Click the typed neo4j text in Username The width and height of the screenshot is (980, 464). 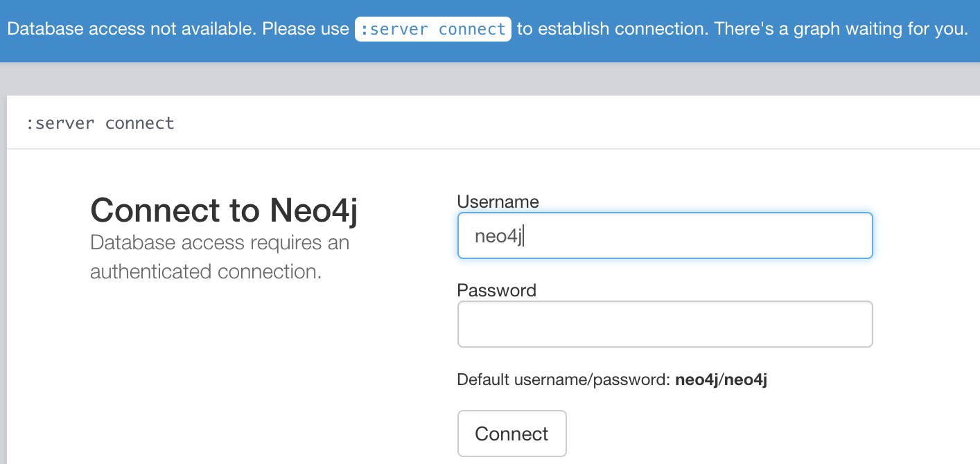tap(498, 235)
